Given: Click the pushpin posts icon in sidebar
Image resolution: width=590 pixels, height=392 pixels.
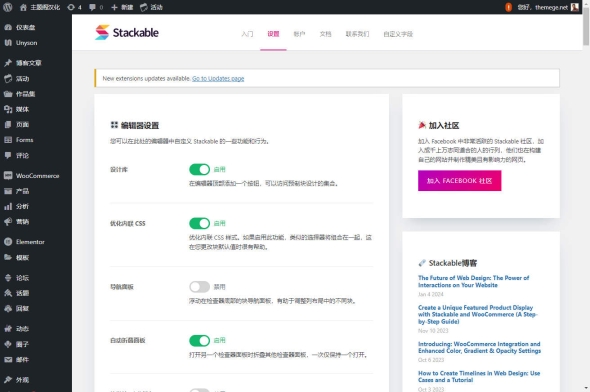Looking at the screenshot, I should [8, 63].
